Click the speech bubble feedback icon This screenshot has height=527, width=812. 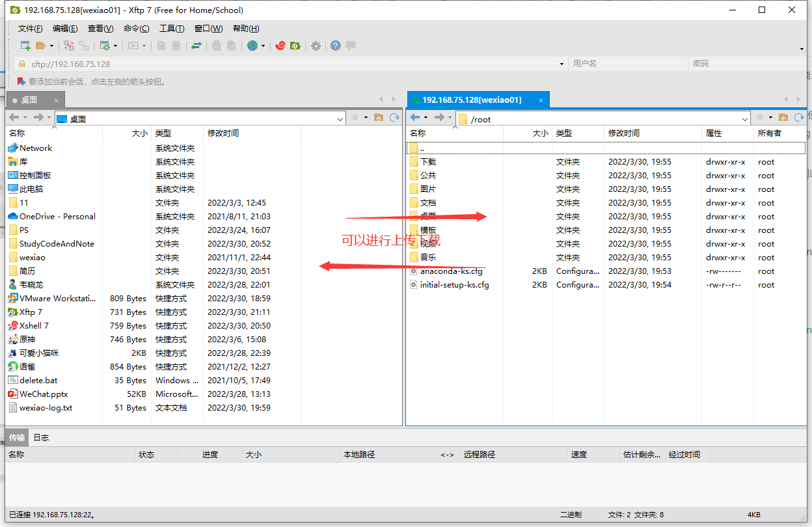[x=351, y=46]
